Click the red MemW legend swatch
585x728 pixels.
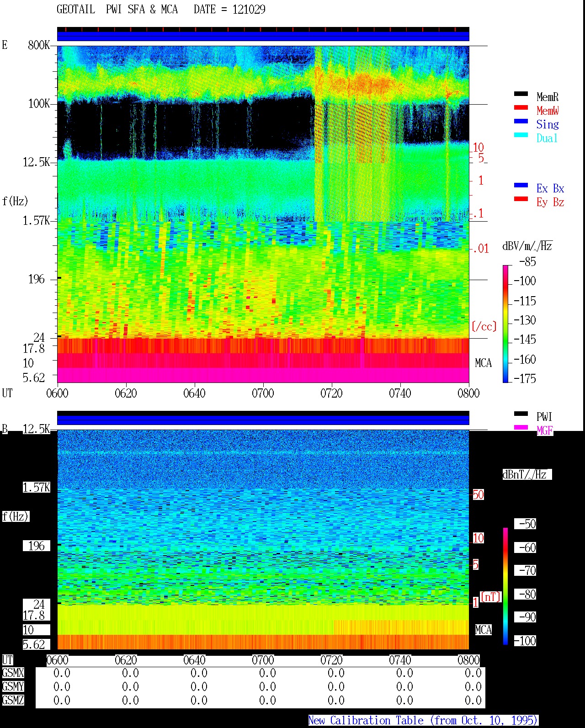521,108
